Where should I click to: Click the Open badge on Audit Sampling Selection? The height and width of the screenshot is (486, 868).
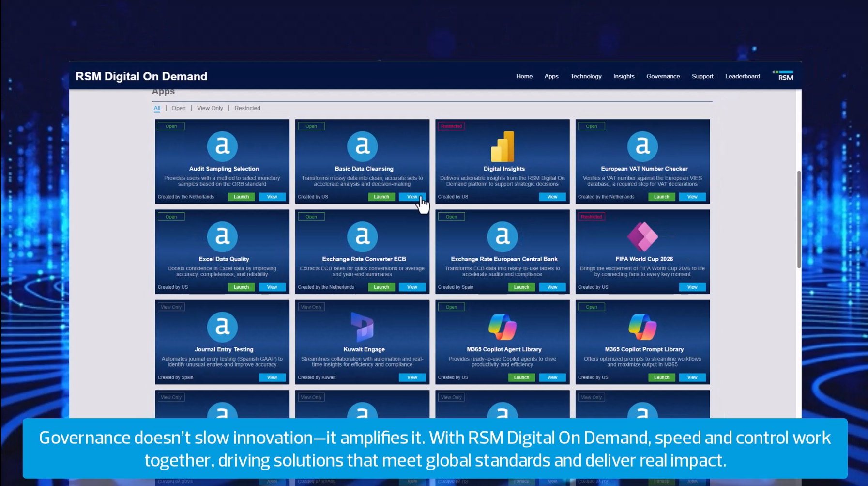(171, 126)
